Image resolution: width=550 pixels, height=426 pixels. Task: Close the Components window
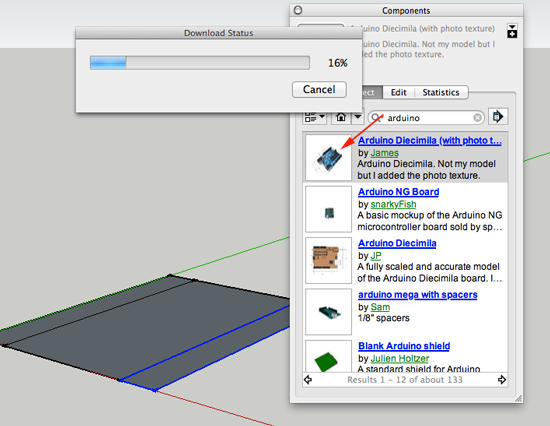click(298, 10)
